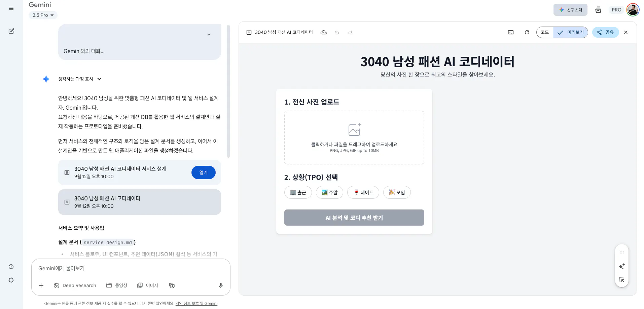Click the redo arrow in the canvas toolbar
Screen dimensions: 644x309
[350, 33]
